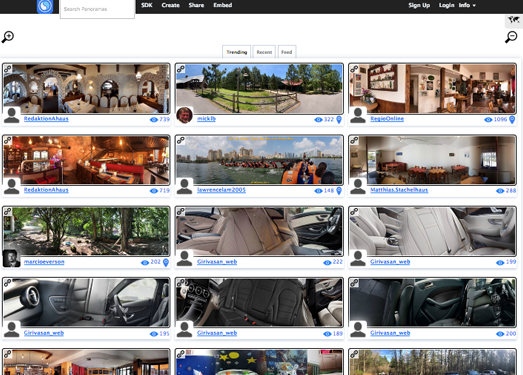Expand the Info dropdown menu

point(467,5)
